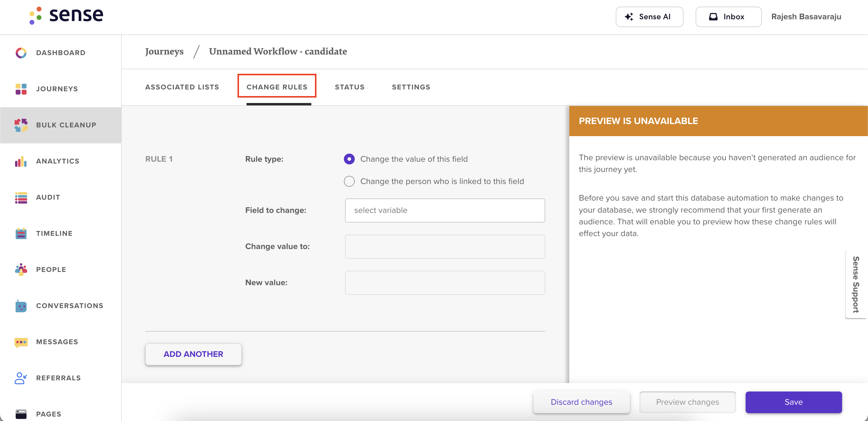Image resolution: width=868 pixels, height=421 pixels.
Task: Open Dashboard from the sidebar label
Action: click(61, 53)
